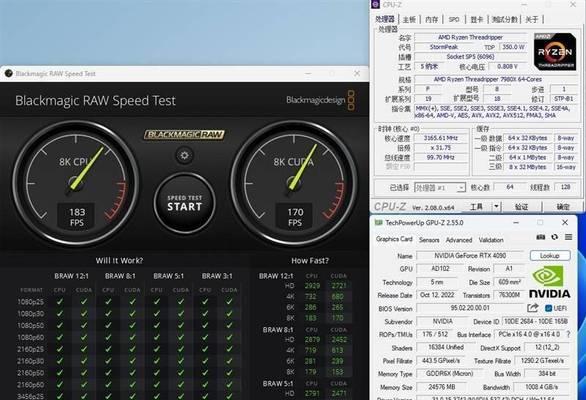Click the Bus Interface question mark icon
The height and width of the screenshot is (400, 586).
coord(568,335)
